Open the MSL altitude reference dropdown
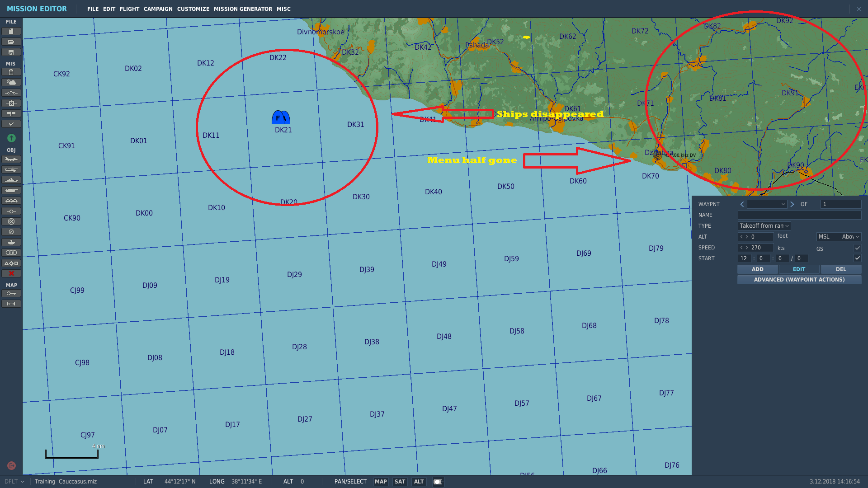Image resolution: width=868 pixels, height=488 pixels. point(839,237)
